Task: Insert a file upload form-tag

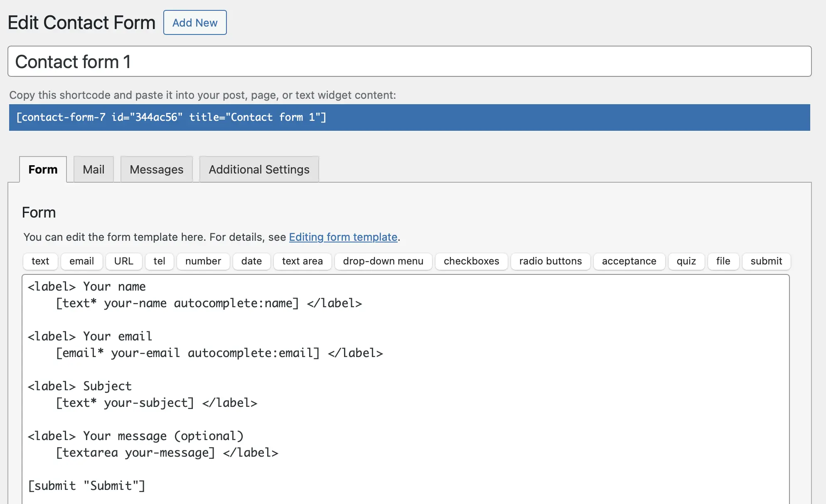Action: pos(723,261)
